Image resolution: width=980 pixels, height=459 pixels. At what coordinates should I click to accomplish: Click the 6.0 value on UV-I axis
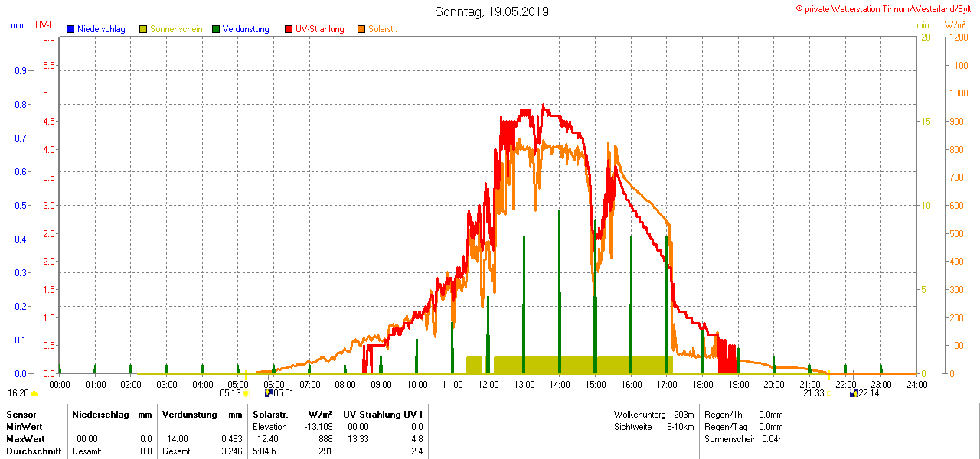tap(49, 37)
